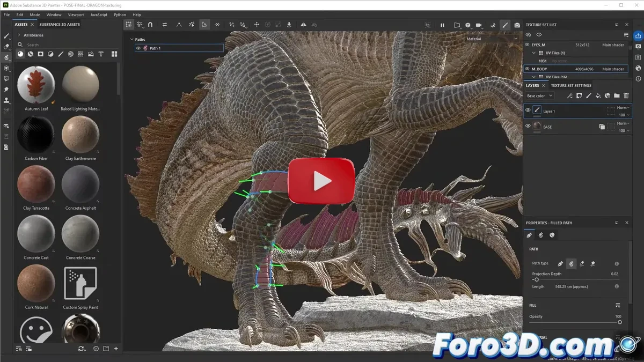Open the Base color channel dropdown

coord(539,95)
